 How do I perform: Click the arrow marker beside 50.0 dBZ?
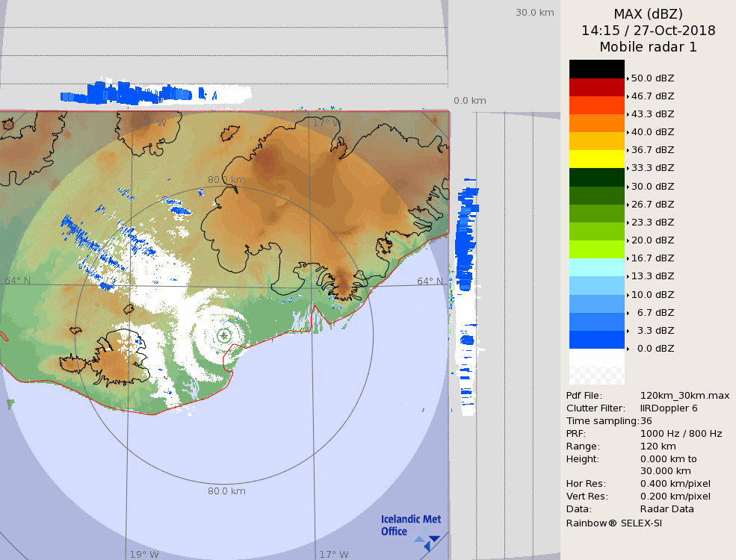pos(628,78)
